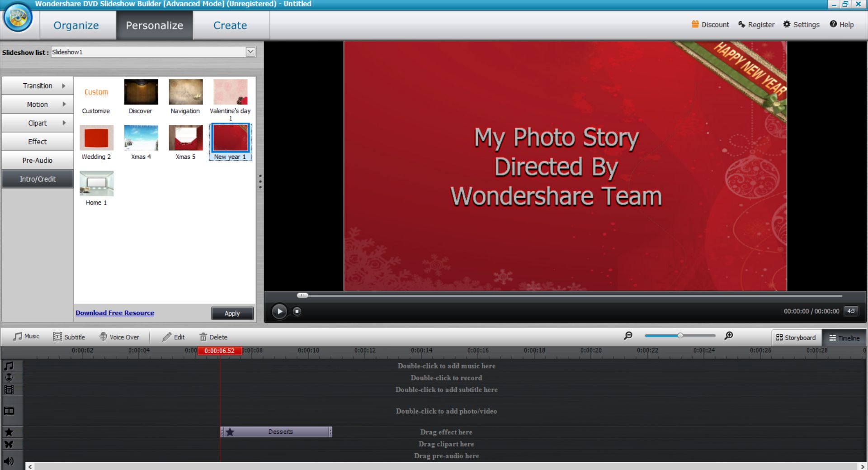Open the Slideshow list dropdown
Viewport: 868px width, 470px height.
pos(249,51)
